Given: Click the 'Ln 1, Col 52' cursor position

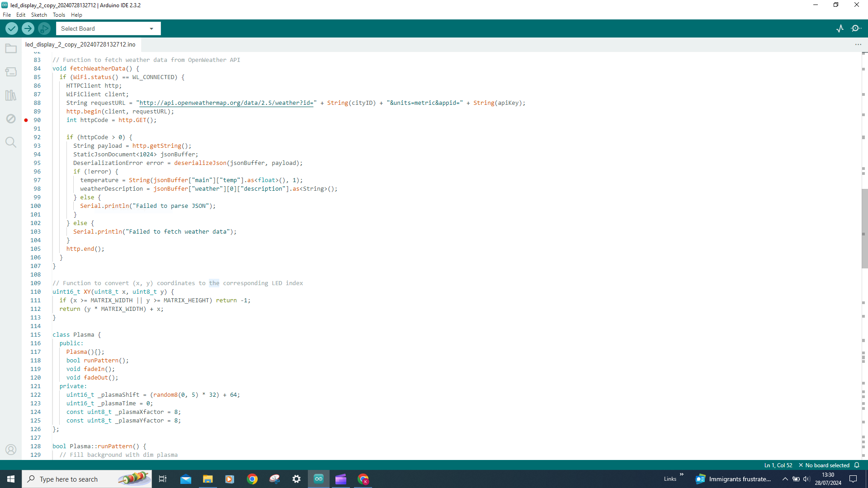Looking at the screenshot, I should (778, 465).
